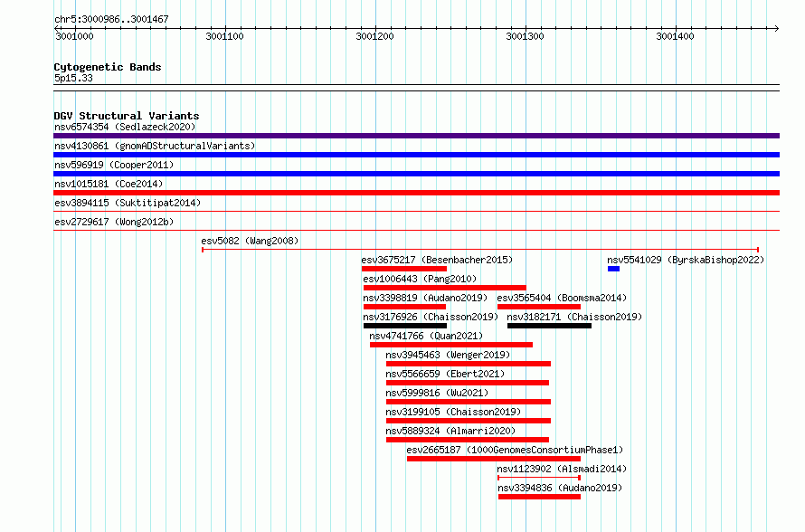This screenshot has width=805, height=532.
Task: Click the chr5:3000986..3001467 region text
Action: pyautogui.click(x=111, y=19)
